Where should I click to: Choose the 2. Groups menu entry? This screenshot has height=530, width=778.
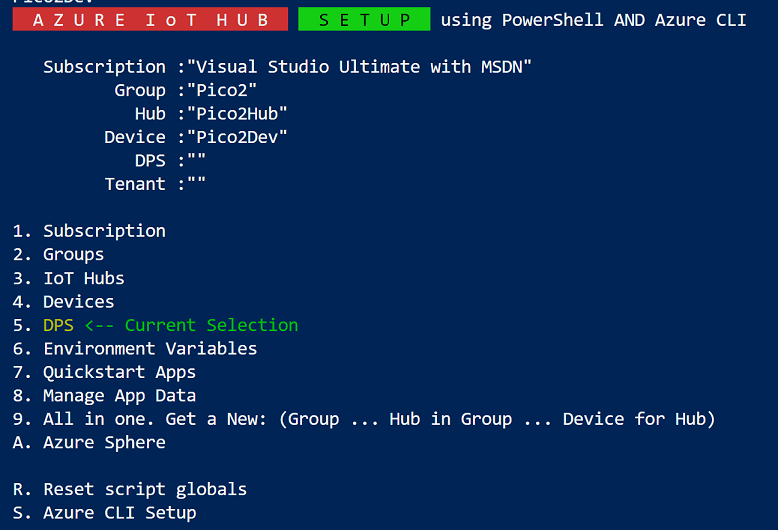[59, 255]
